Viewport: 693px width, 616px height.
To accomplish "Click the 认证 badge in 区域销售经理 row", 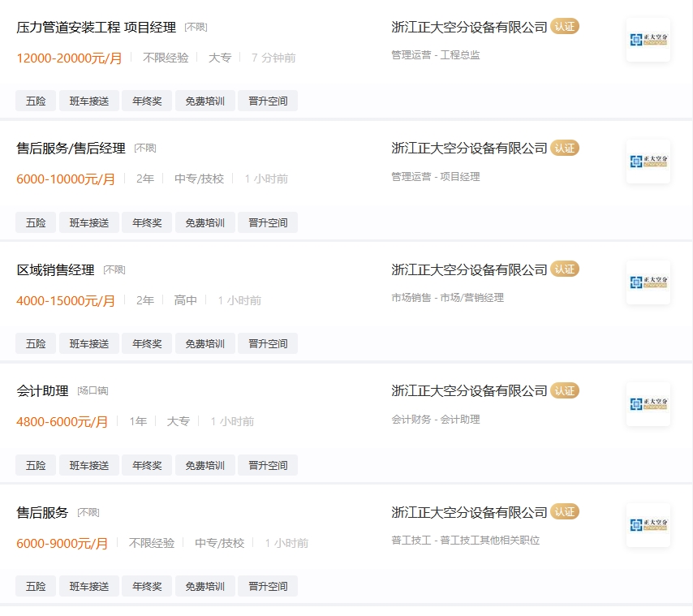I will click(x=565, y=269).
